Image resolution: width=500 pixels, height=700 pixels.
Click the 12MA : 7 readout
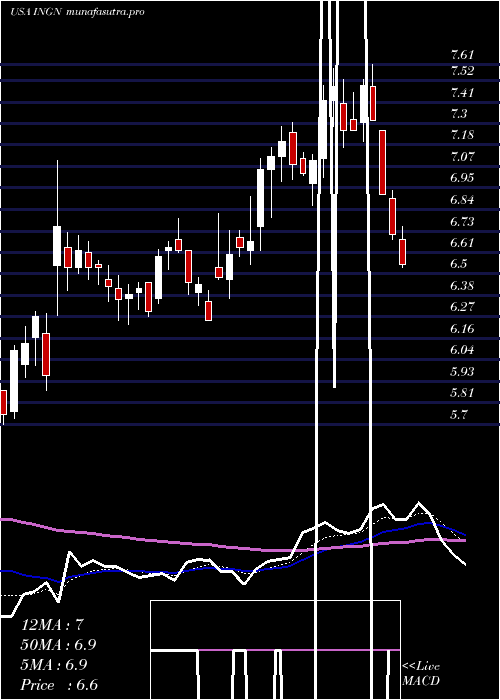tap(52, 625)
